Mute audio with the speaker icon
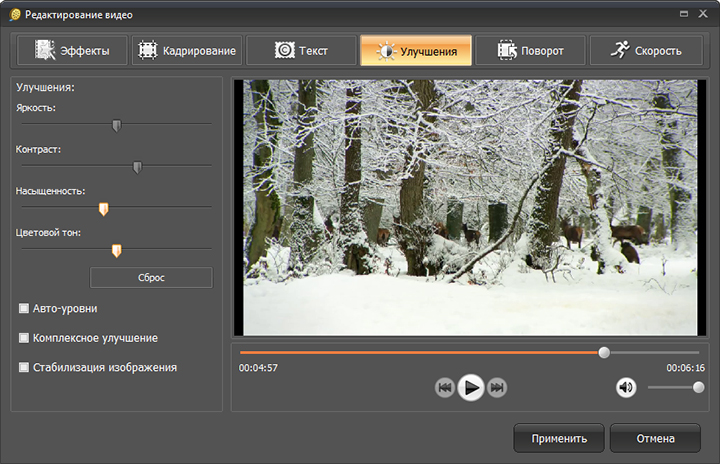The image size is (720, 464). 626,388
